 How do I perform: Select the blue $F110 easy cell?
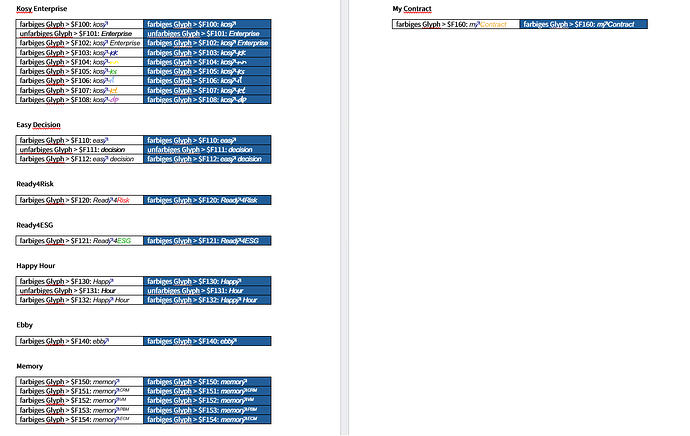tap(207, 140)
